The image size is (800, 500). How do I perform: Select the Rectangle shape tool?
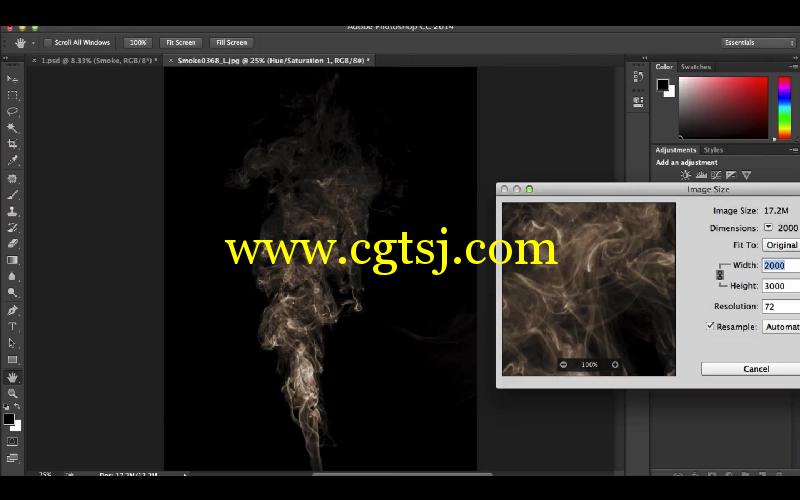12,360
